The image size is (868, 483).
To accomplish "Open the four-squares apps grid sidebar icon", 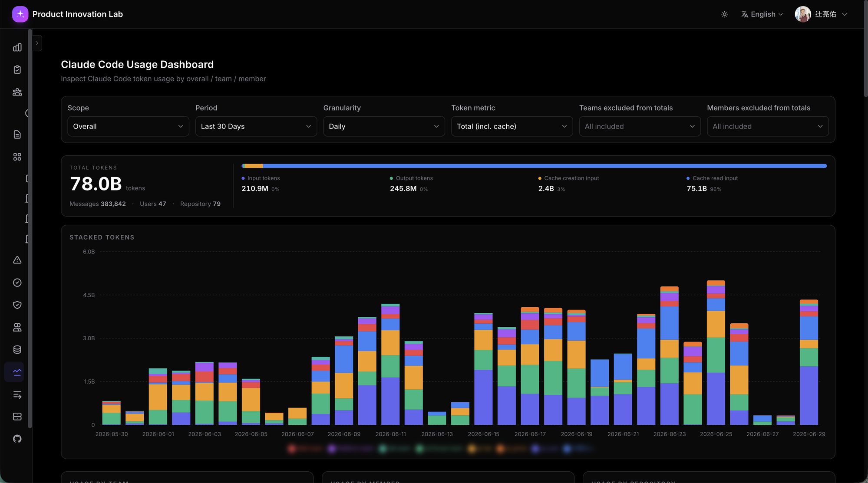I will (x=17, y=157).
